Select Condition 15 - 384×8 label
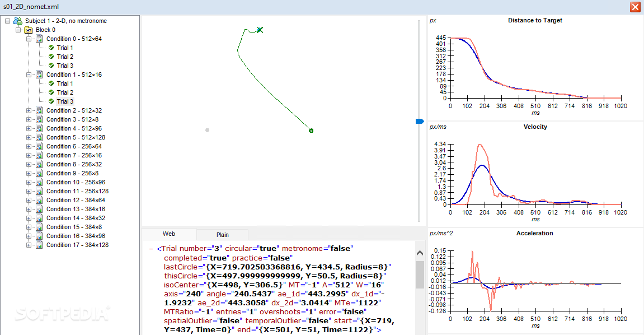 point(74,227)
